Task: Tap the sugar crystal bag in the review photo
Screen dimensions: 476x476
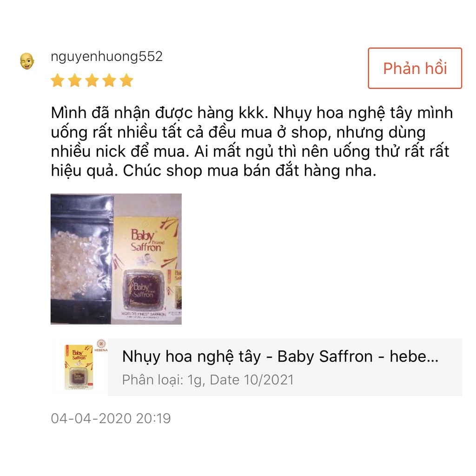Action: click(x=81, y=259)
